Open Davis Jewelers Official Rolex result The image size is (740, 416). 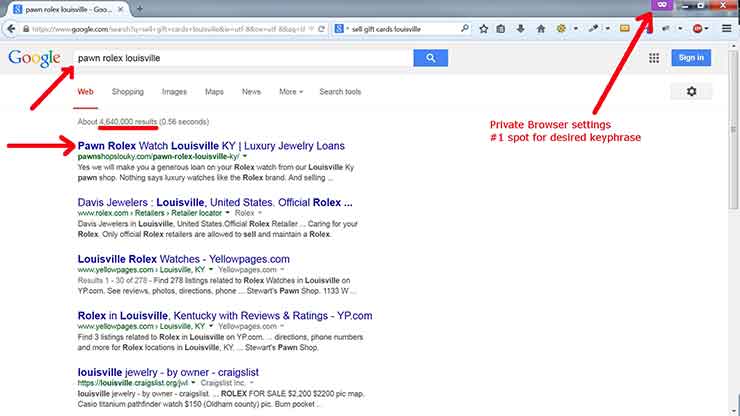[x=215, y=203]
